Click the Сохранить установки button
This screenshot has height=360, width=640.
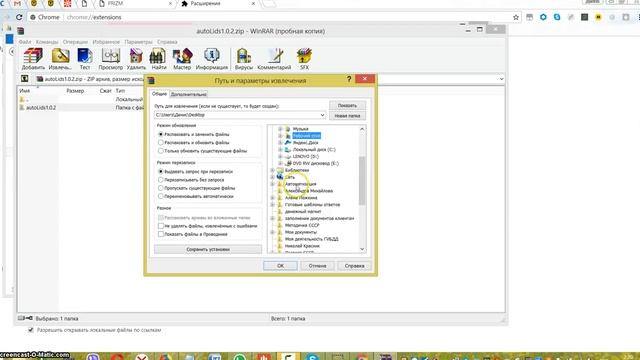pos(208,249)
